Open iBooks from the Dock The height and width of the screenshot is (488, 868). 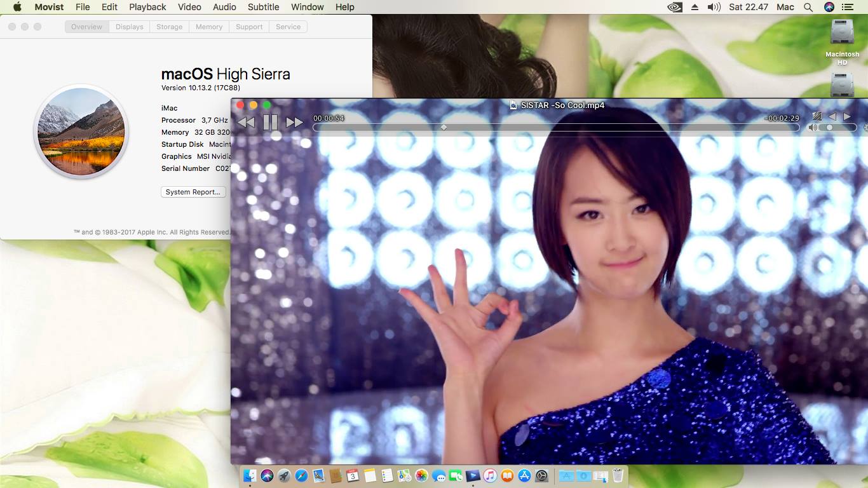click(x=507, y=475)
